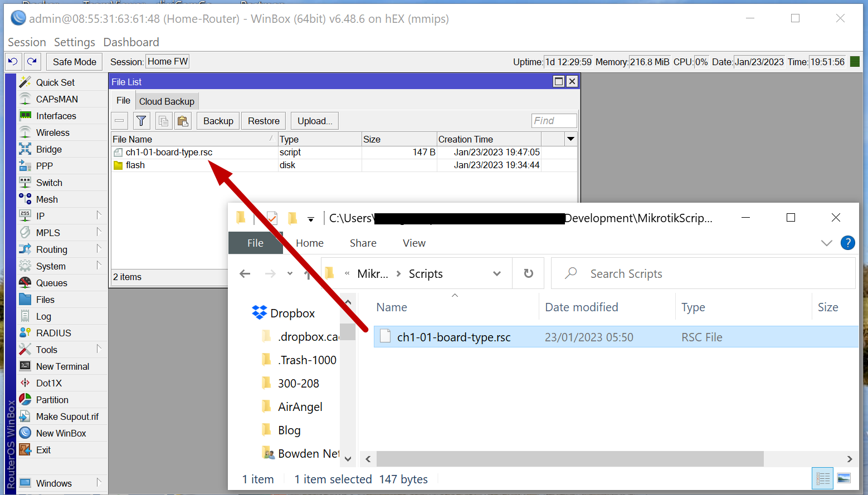Screen dimensions: 868x495
Task: Switch to large icons view in Explorer
Action: (843, 478)
